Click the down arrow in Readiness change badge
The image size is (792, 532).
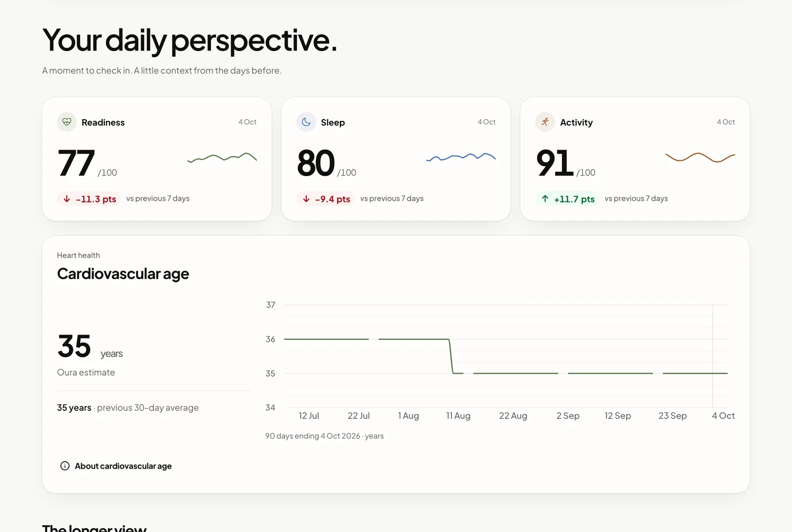(67, 199)
